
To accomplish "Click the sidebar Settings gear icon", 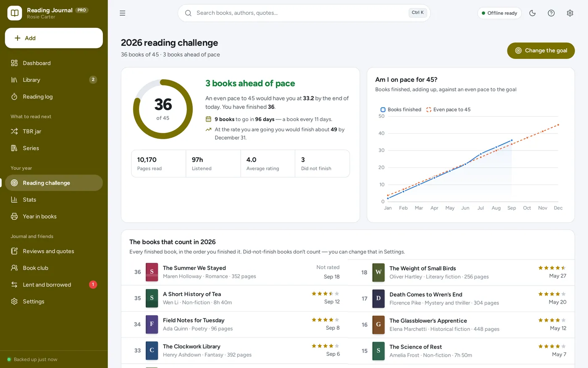I will pyautogui.click(x=14, y=302).
